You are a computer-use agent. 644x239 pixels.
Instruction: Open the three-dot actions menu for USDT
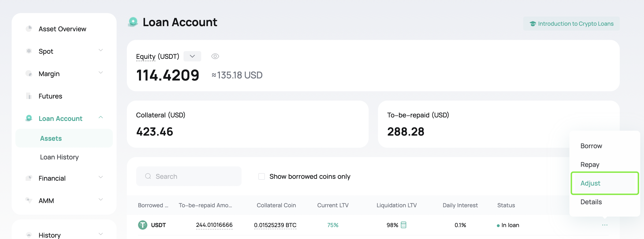coord(605,225)
